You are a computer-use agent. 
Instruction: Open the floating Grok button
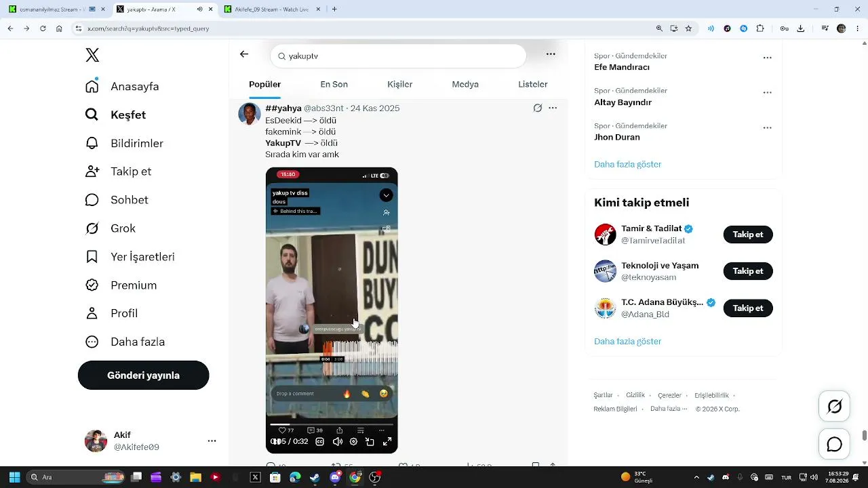pyautogui.click(x=835, y=407)
